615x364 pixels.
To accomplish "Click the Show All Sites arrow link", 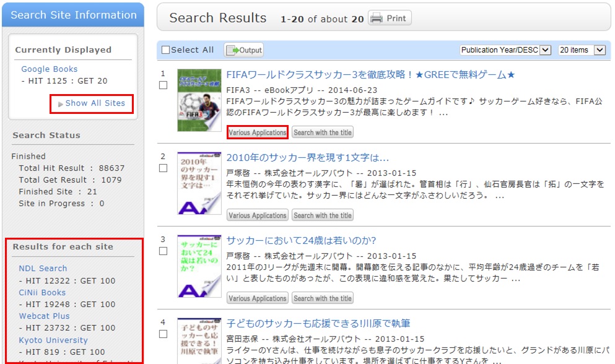I will pos(92,103).
